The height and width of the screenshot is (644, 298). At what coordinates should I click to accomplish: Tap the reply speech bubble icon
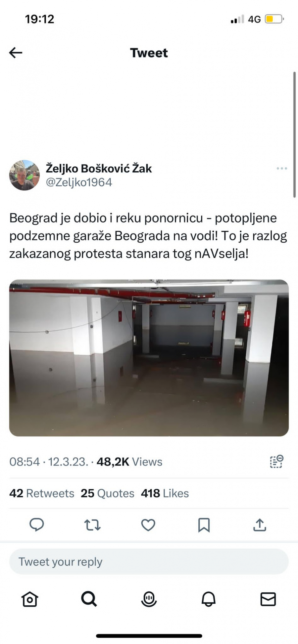coord(37,525)
